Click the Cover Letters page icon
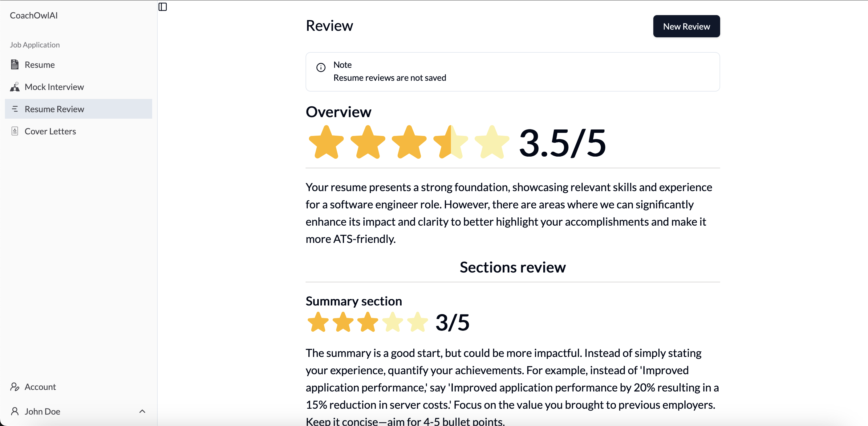 (14, 131)
